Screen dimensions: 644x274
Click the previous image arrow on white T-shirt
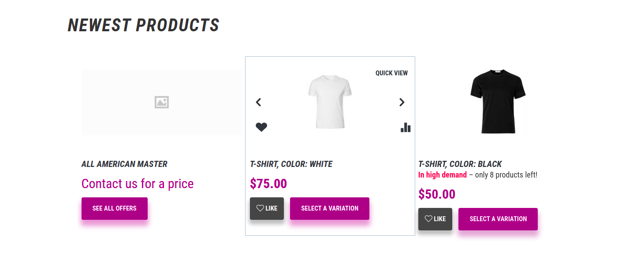click(x=259, y=102)
